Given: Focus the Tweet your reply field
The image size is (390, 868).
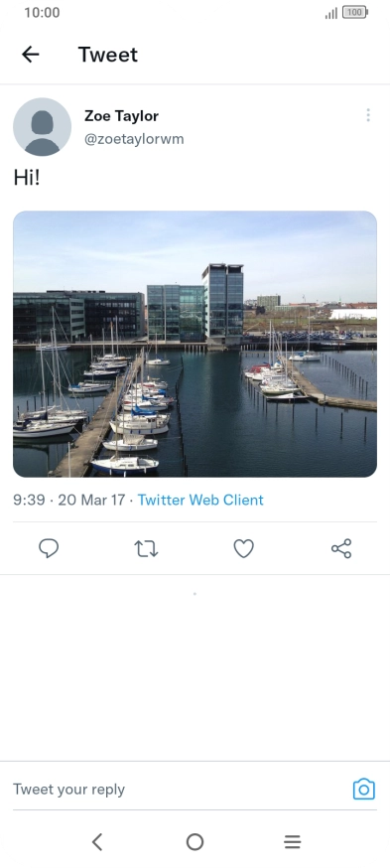Looking at the screenshot, I should pyautogui.click(x=180, y=790).
